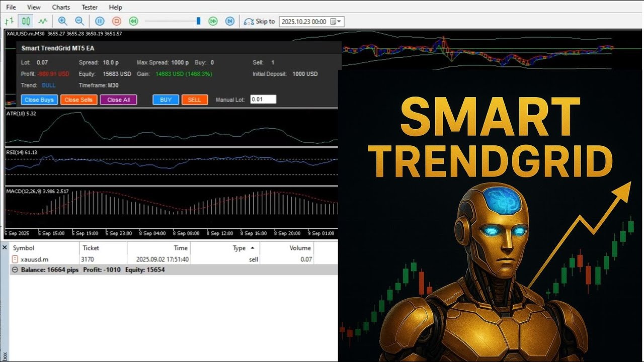Select the xauusd.m trade row symbol
This screenshot has height=362, width=644.
point(35,259)
